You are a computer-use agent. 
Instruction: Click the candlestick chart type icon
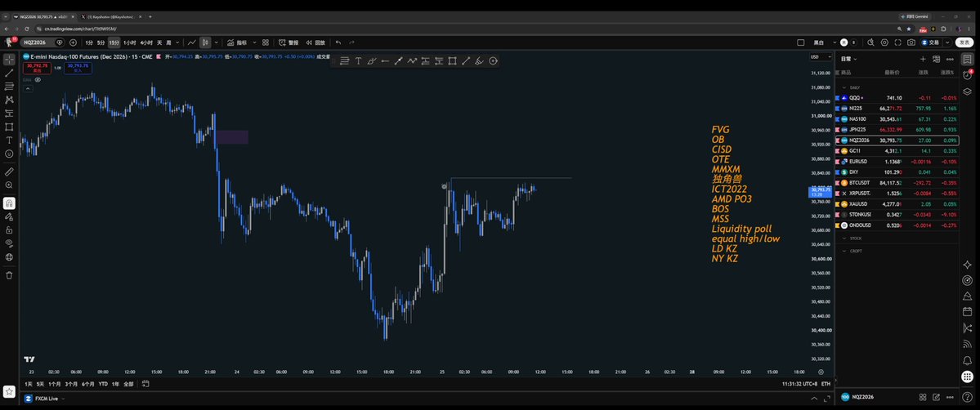(x=205, y=42)
